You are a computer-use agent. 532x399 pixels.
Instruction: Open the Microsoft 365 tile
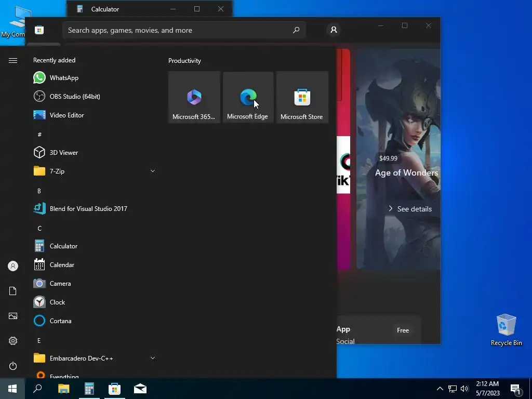[x=194, y=97]
